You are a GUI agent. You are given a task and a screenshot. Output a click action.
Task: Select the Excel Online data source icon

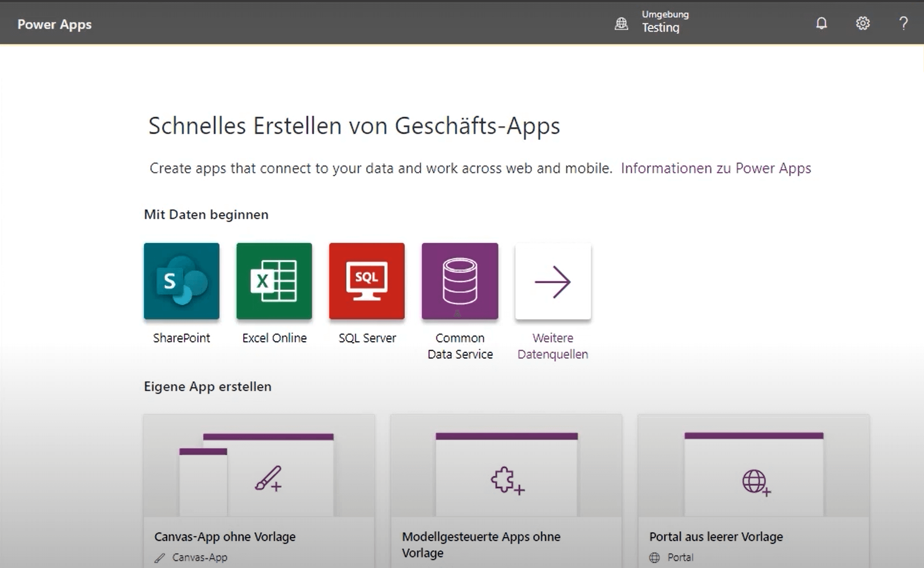tap(274, 281)
